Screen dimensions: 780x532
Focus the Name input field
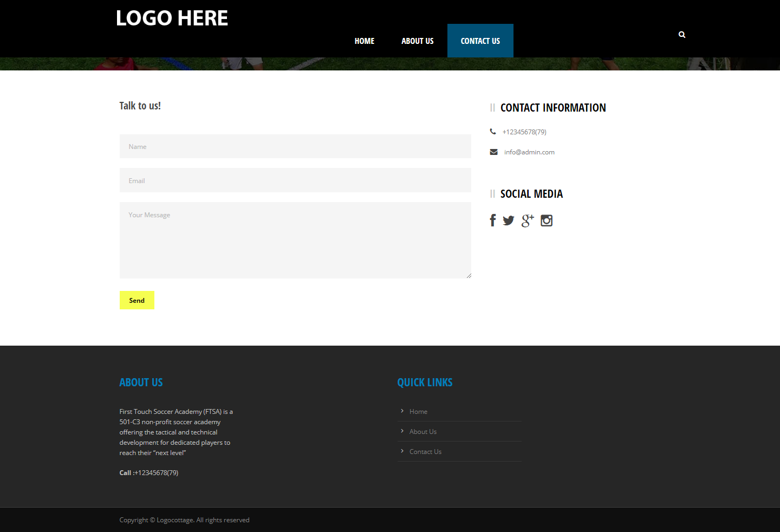click(x=295, y=146)
